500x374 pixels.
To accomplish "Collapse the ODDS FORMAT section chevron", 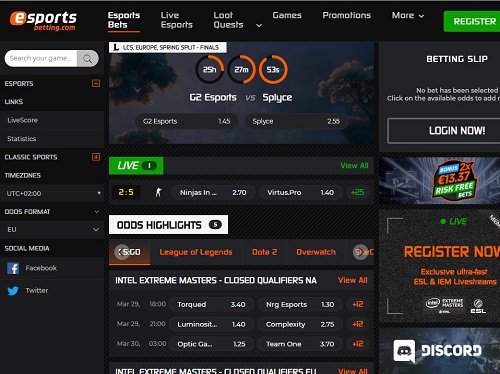I will (96, 212).
